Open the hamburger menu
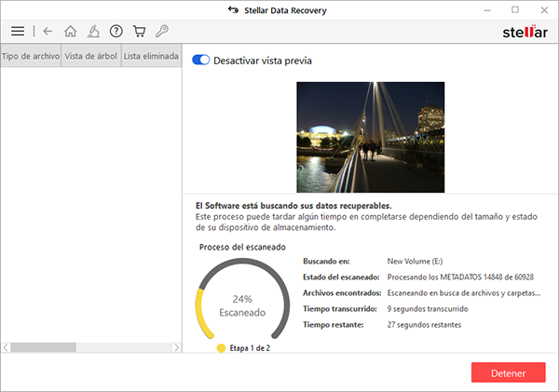This screenshot has height=392, width=559. (18, 31)
